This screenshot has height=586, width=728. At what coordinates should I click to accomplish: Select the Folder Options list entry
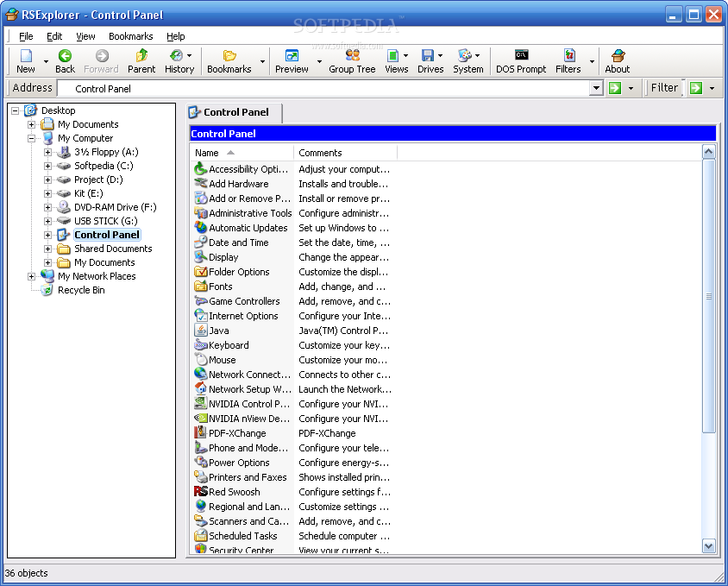(239, 272)
